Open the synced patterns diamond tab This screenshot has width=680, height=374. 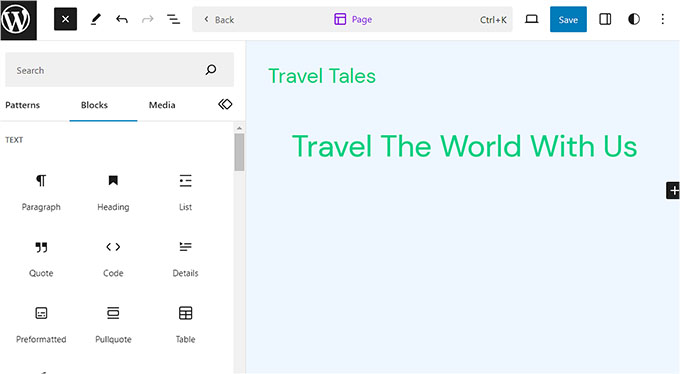(x=225, y=105)
